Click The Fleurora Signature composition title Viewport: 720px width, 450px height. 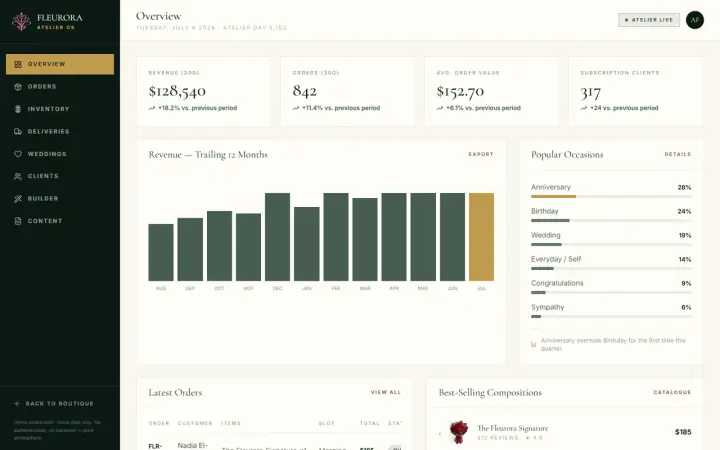click(x=512, y=428)
